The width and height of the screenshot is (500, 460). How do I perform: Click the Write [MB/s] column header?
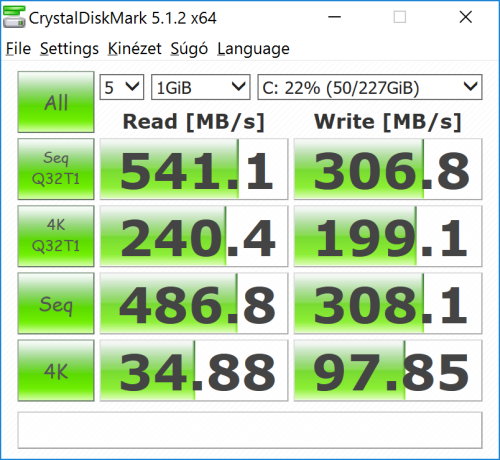tap(388, 122)
